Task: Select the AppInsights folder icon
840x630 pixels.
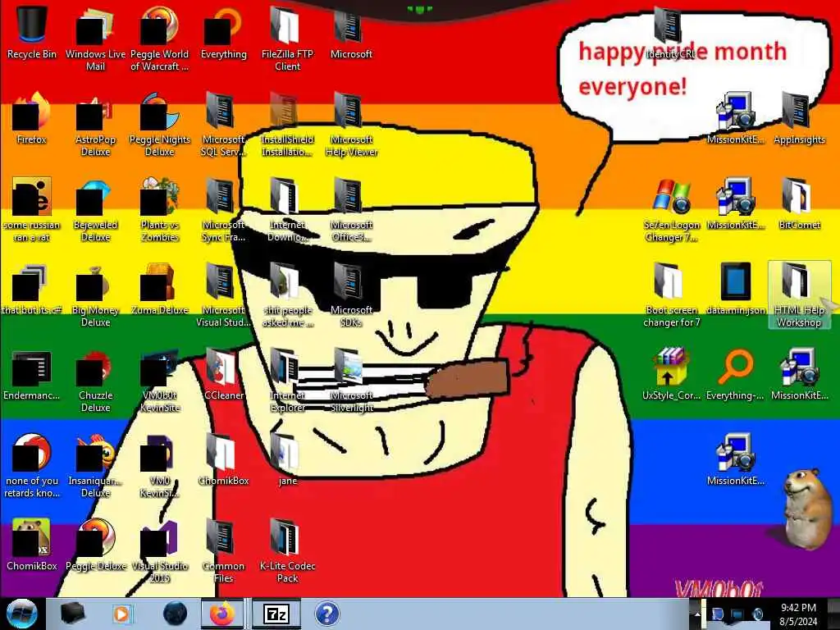Action: click(x=799, y=119)
